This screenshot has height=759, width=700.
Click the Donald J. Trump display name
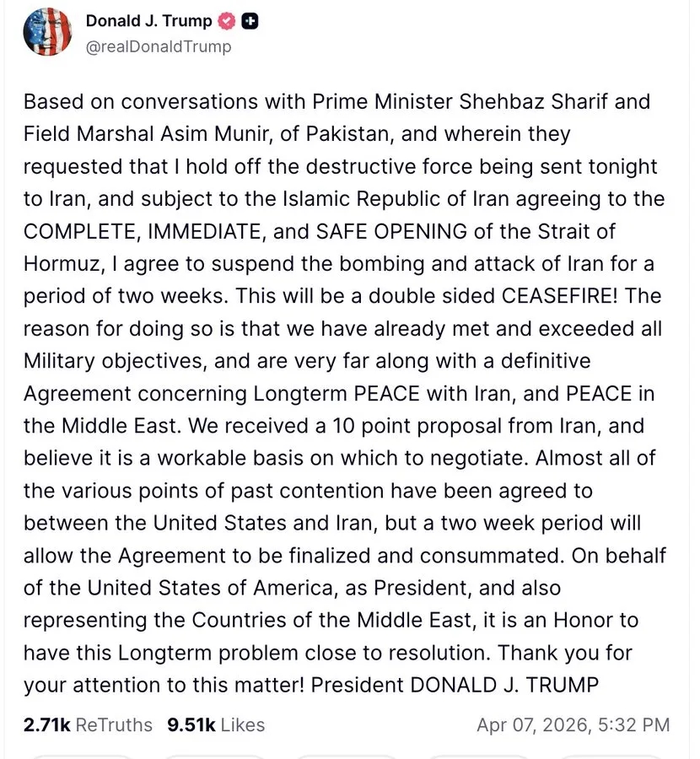[150, 22]
